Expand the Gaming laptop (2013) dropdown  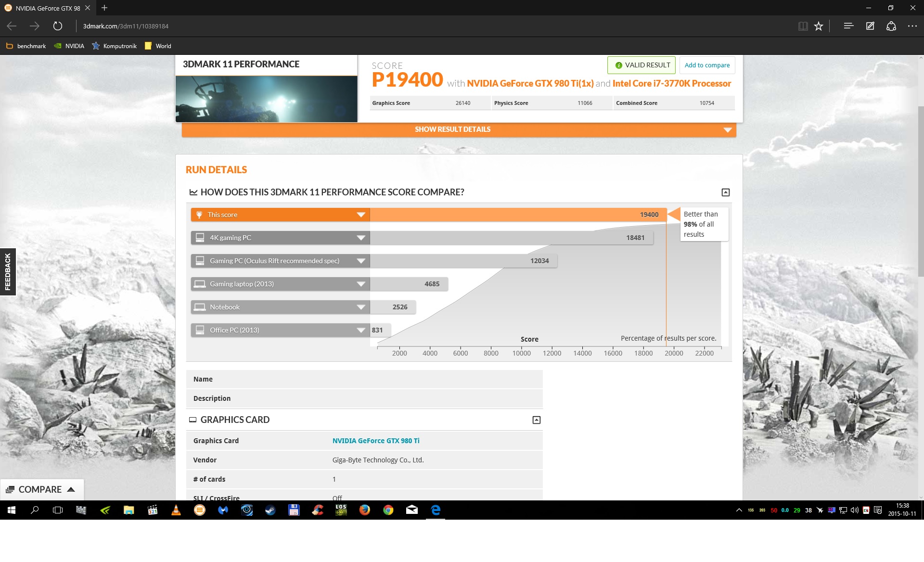point(361,284)
